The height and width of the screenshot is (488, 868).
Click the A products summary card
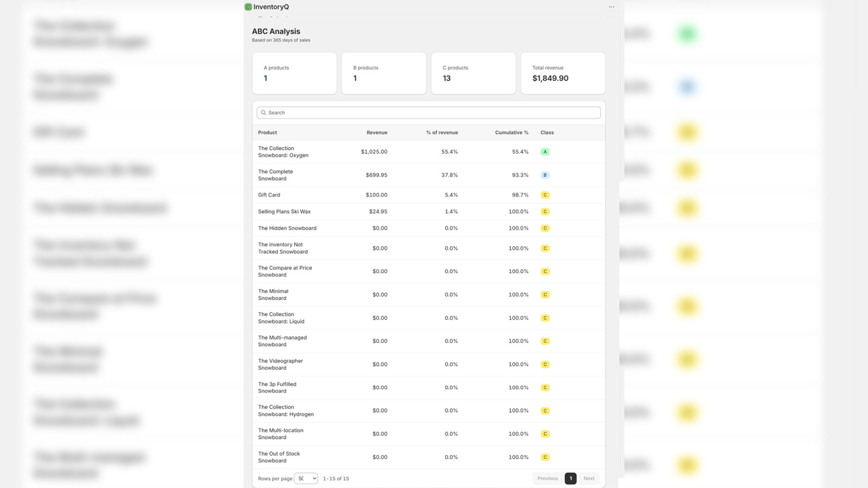[x=295, y=73]
